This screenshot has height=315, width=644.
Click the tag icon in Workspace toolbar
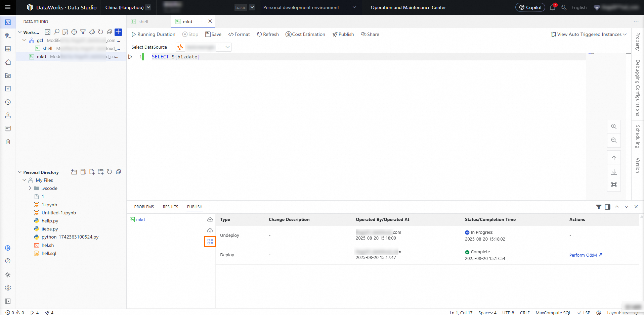click(92, 32)
